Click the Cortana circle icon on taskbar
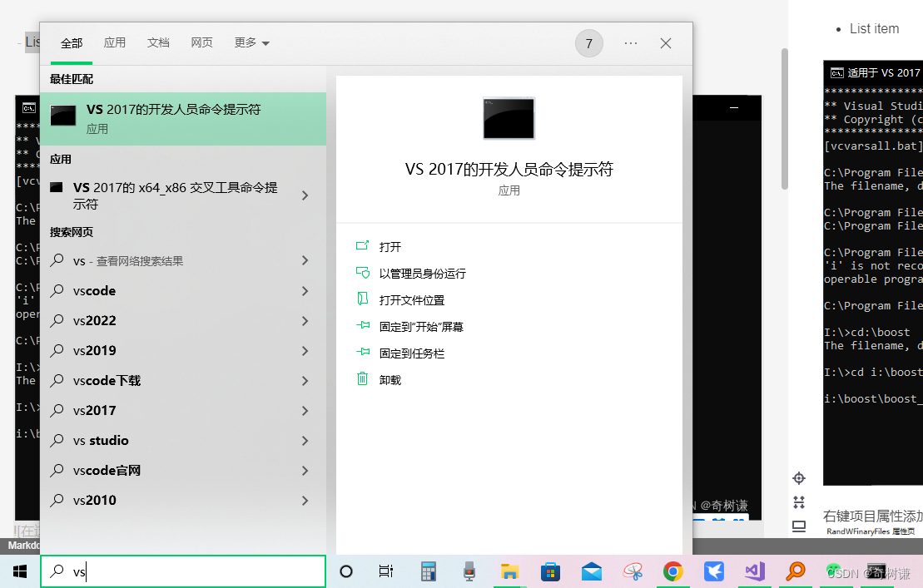 click(346, 571)
